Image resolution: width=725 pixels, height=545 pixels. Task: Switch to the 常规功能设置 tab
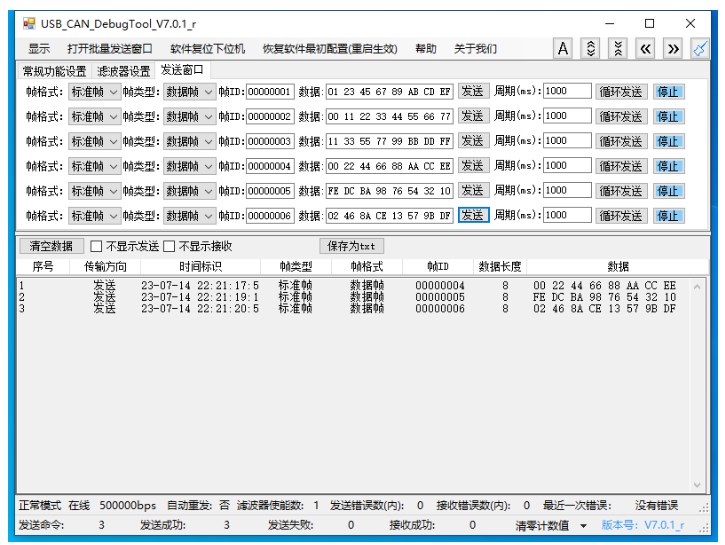point(55,71)
